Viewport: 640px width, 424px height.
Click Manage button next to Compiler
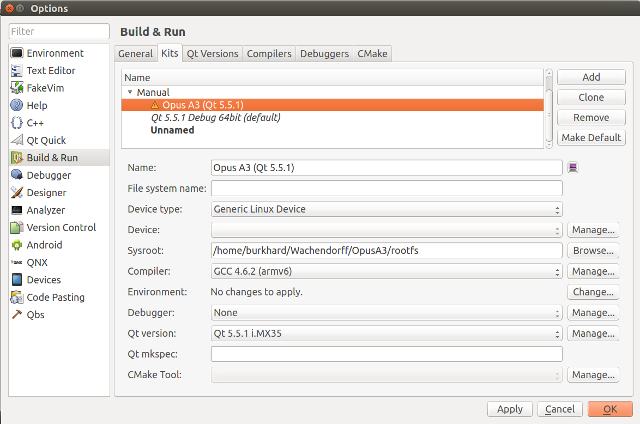593,271
